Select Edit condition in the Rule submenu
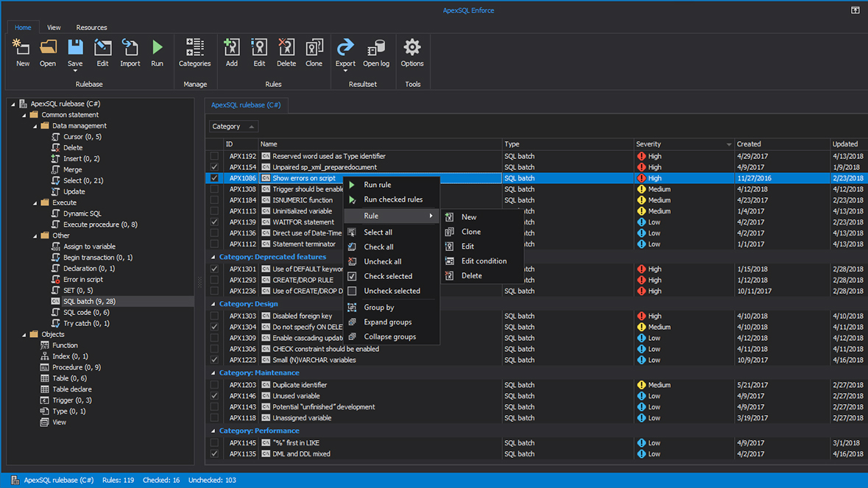Viewport: 868px width, 488px height. pyautogui.click(x=483, y=261)
